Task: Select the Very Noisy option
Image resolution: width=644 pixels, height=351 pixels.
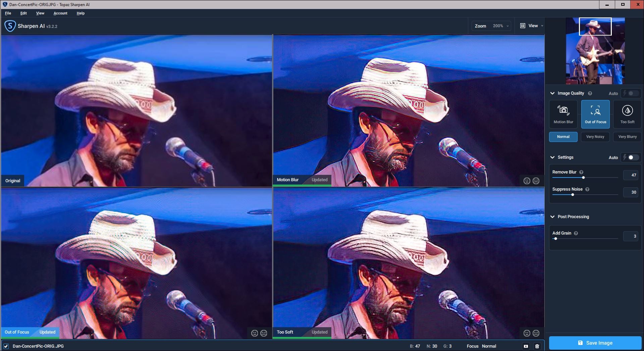Action: pos(595,137)
